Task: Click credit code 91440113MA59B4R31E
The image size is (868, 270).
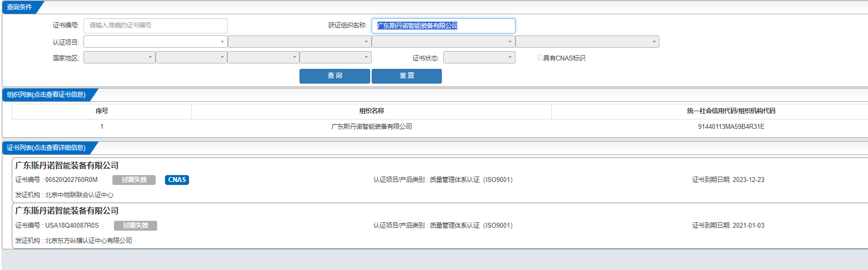Action: (x=731, y=126)
